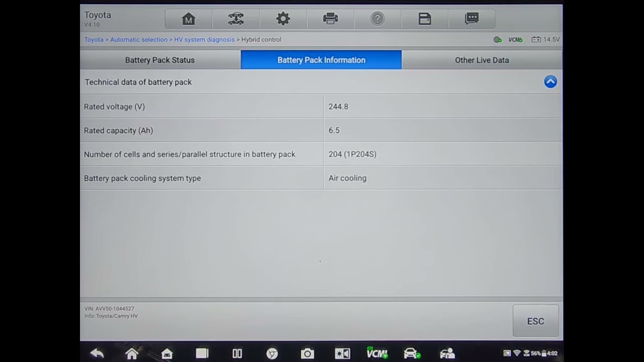Screen dimensions: 644x362
Task: Tap the 14.5V battery voltage indicator
Action: 545,39
